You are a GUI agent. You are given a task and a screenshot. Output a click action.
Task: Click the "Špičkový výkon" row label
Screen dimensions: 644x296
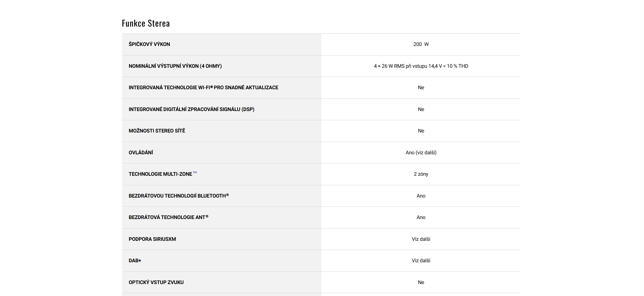[149, 44]
